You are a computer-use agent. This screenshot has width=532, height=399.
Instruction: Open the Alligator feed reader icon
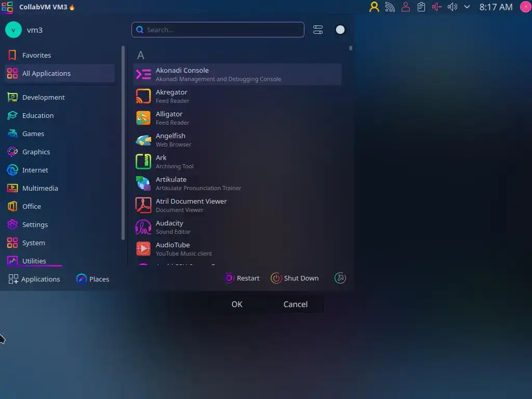(x=143, y=118)
